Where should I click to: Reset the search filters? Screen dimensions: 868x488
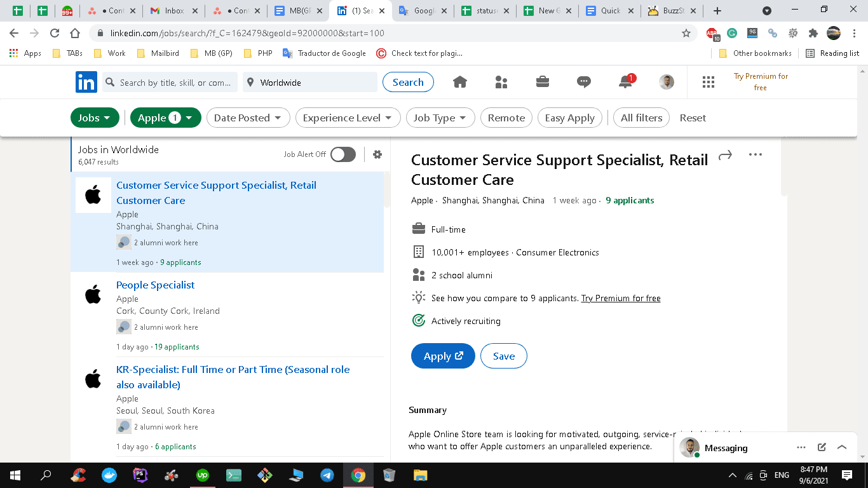(693, 118)
